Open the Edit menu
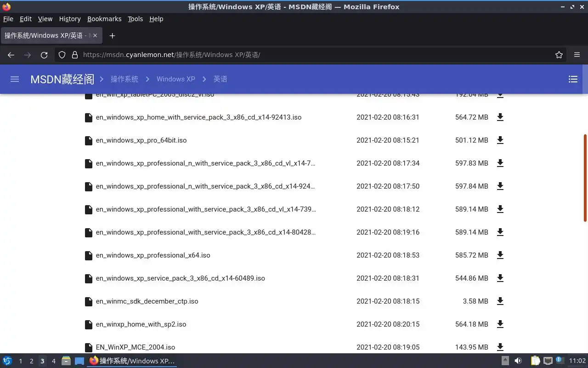 26,19
